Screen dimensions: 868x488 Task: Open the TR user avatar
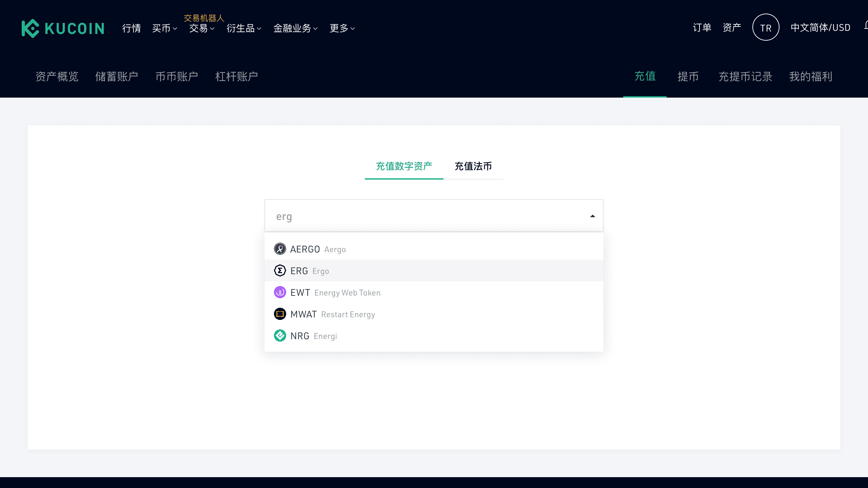click(766, 27)
